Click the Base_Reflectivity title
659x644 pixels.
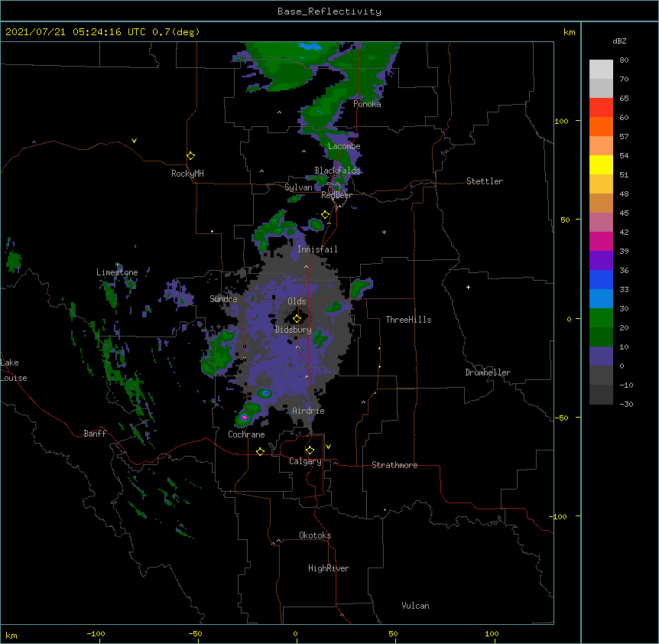(329, 11)
